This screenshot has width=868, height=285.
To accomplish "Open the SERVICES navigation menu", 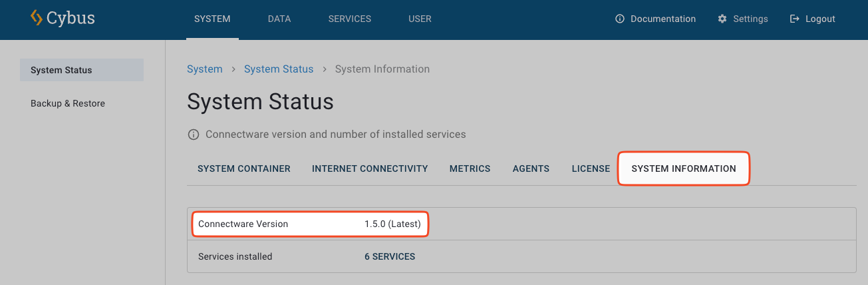I will tap(350, 19).
